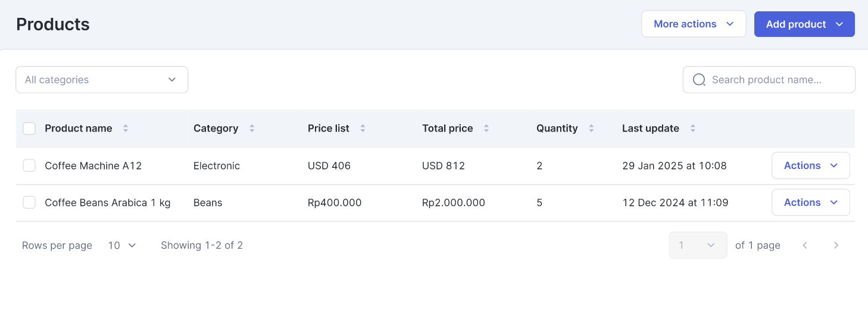Tick the Coffee Beans Arabica checkbox
Viewport: 868px width, 310px height.
pyautogui.click(x=29, y=202)
